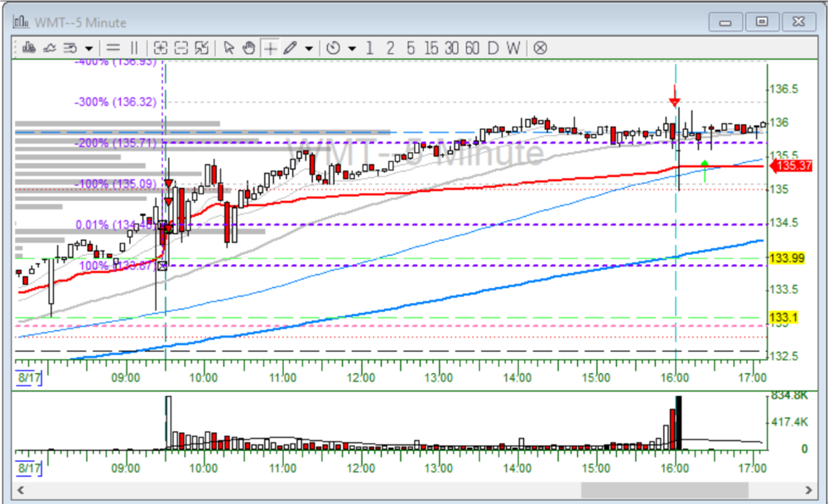Click the circled X cancel button

tap(540, 48)
